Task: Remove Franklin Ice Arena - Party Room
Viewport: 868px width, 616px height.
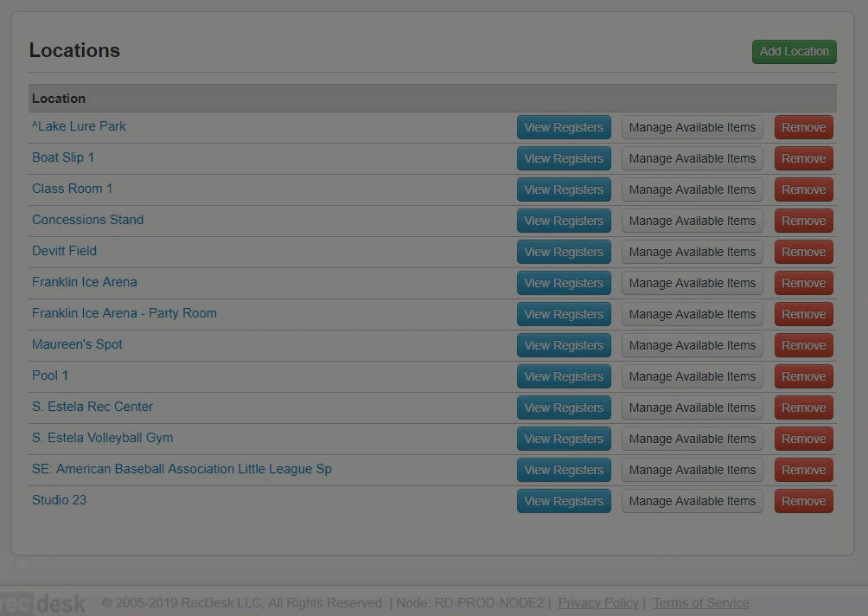Action: [x=803, y=314]
